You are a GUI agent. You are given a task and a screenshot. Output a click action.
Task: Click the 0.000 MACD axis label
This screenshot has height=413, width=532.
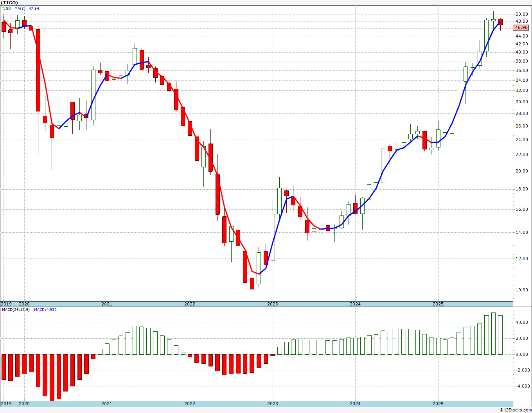click(521, 355)
